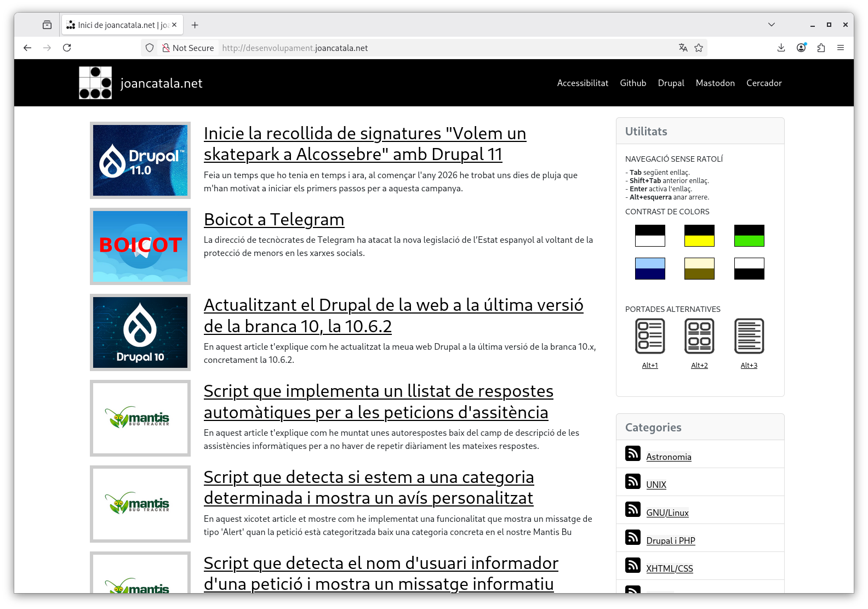Open the Drupal menu link
The width and height of the screenshot is (868, 609).
tap(671, 83)
